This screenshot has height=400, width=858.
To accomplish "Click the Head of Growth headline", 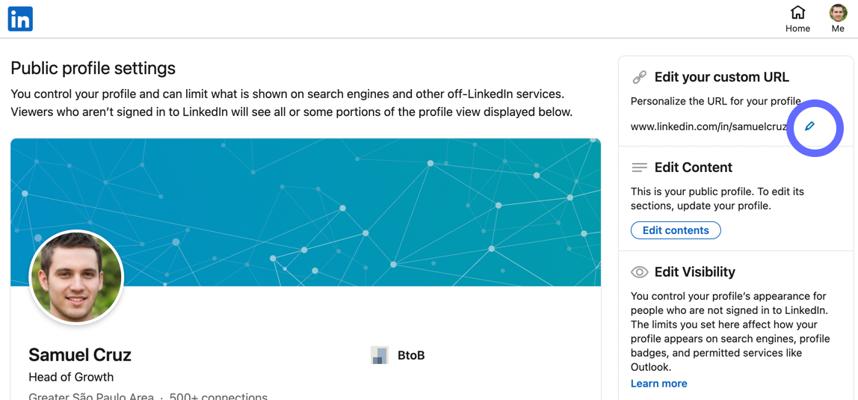I will click(71, 377).
